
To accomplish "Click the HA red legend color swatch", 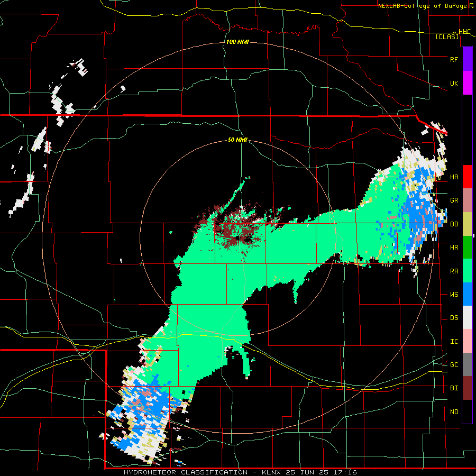I will click(x=467, y=177).
